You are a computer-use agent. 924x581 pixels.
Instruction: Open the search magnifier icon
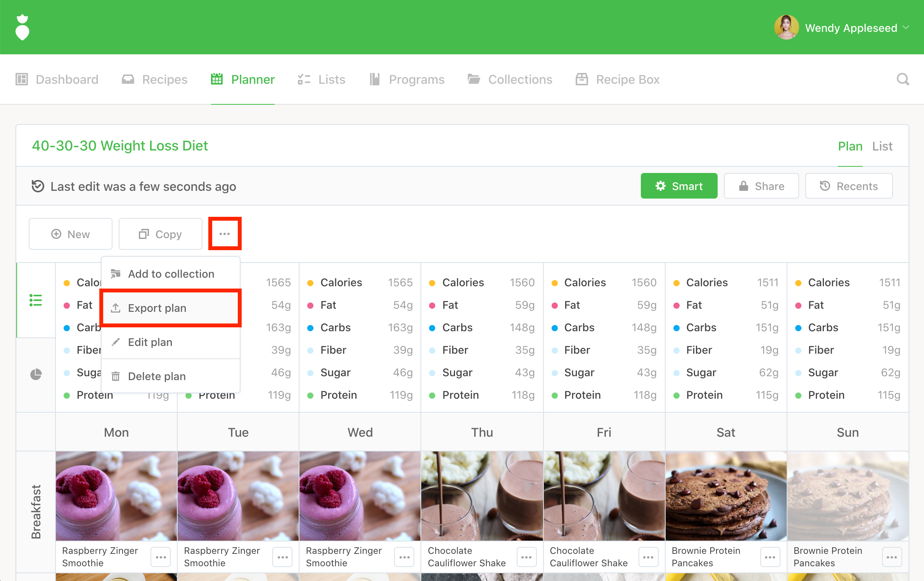click(903, 80)
